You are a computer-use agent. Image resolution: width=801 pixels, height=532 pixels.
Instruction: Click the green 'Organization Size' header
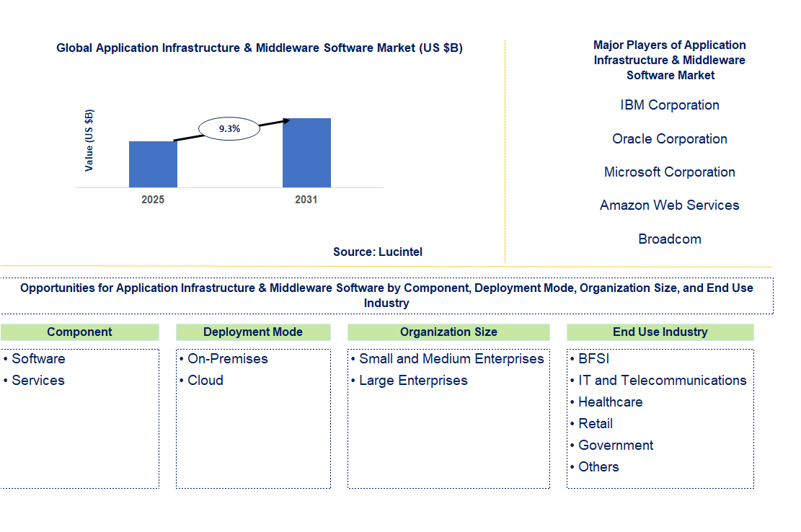tap(448, 332)
